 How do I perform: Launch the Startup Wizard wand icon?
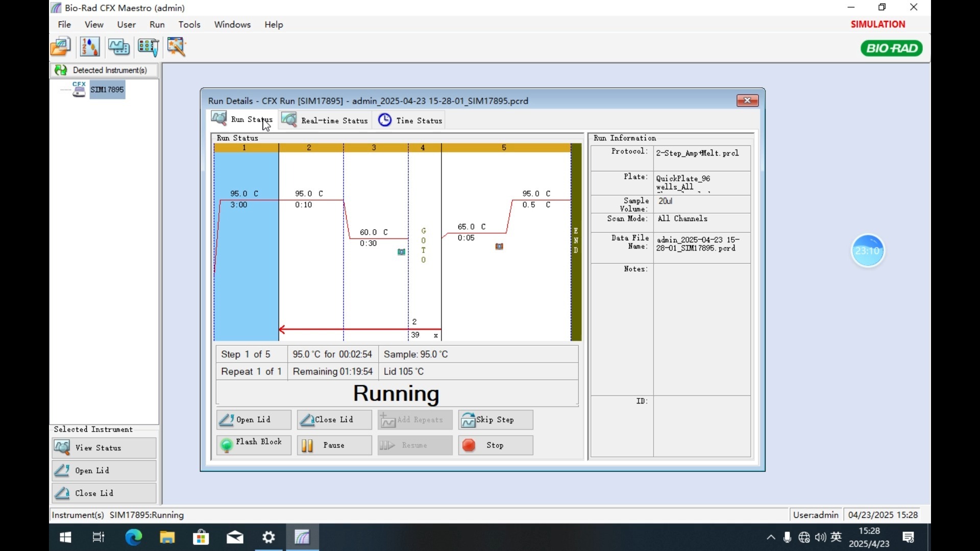click(177, 47)
